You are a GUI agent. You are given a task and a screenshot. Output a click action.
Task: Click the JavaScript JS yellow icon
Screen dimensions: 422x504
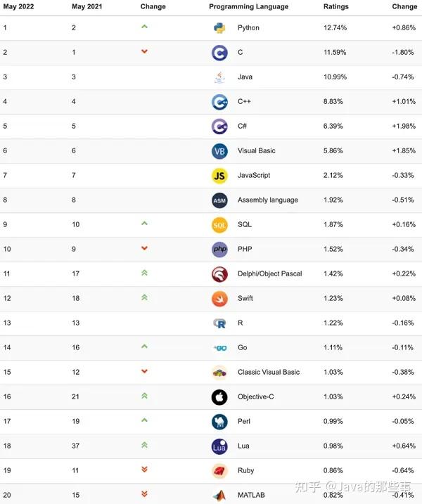(x=219, y=176)
